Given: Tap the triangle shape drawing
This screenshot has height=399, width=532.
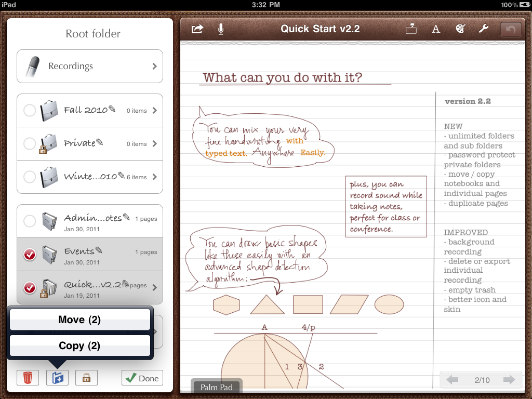Looking at the screenshot, I should click(x=267, y=304).
